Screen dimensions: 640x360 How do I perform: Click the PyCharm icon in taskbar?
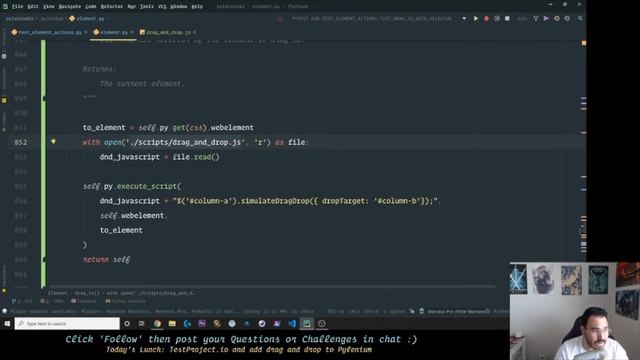pos(307,324)
